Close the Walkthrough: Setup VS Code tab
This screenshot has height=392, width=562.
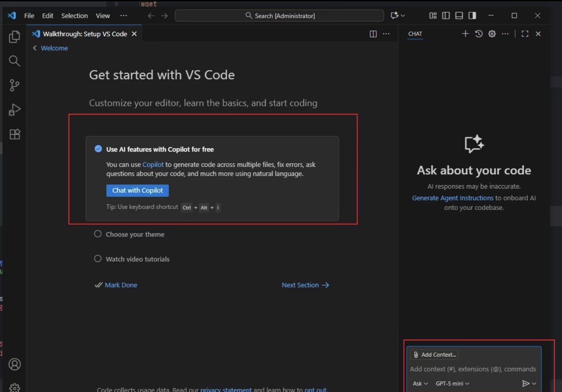[134, 34]
